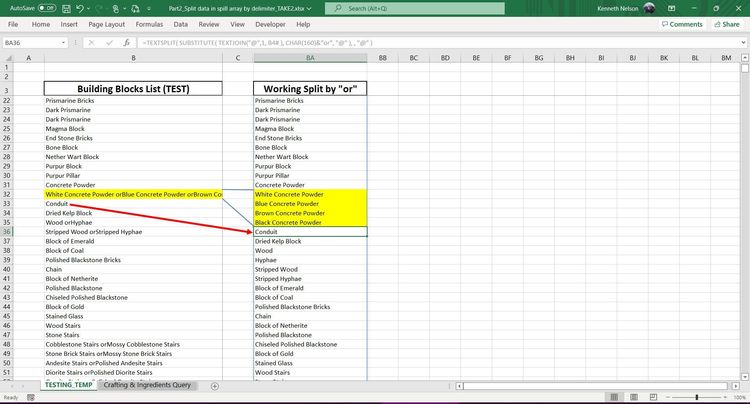The width and height of the screenshot is (750, 404).
Task: Select column B header
Action: click(x=133, y=58)
